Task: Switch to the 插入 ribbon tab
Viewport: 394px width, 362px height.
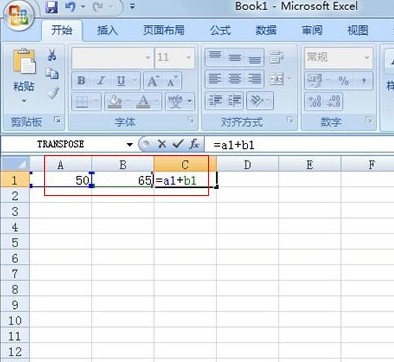Action: point(107,30)
